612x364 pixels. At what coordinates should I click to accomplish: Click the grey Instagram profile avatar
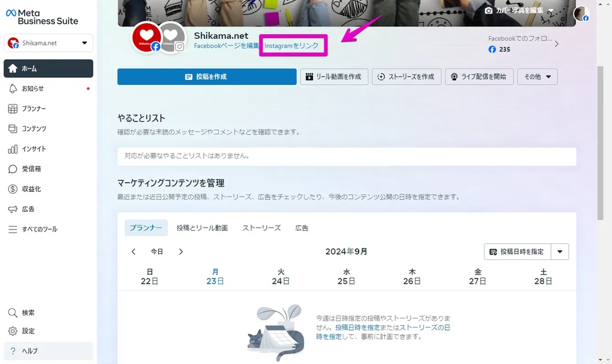coord(172,38)
